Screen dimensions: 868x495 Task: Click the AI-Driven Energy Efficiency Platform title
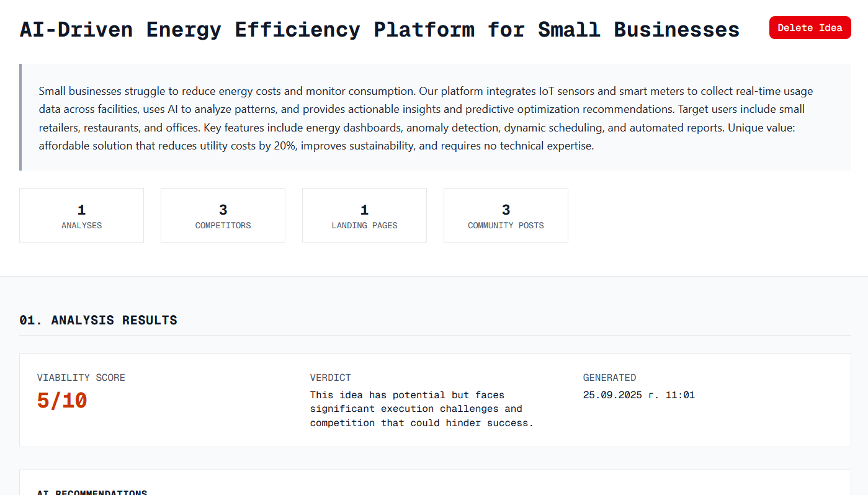point(379,29)
